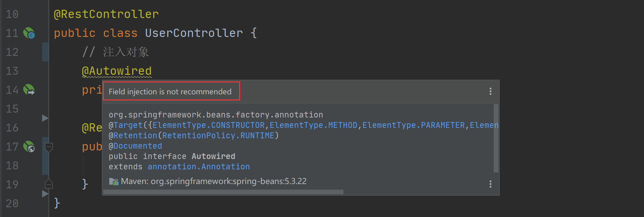This screenshot has height=217, width=644.
Task: Open the more options menu beside Maven source
Action: 490,184
